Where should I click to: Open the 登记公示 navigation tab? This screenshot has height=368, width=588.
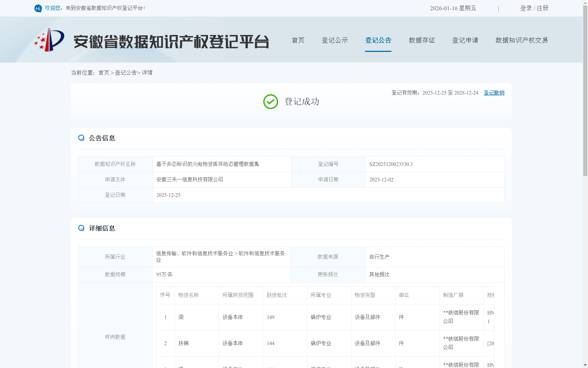[335, 40]
